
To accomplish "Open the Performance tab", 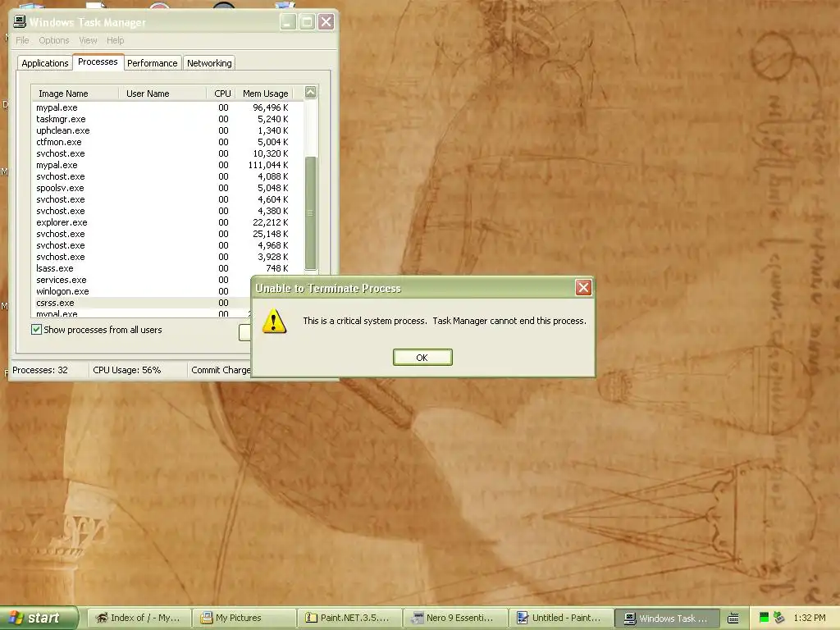I will [x=152, y=63].
